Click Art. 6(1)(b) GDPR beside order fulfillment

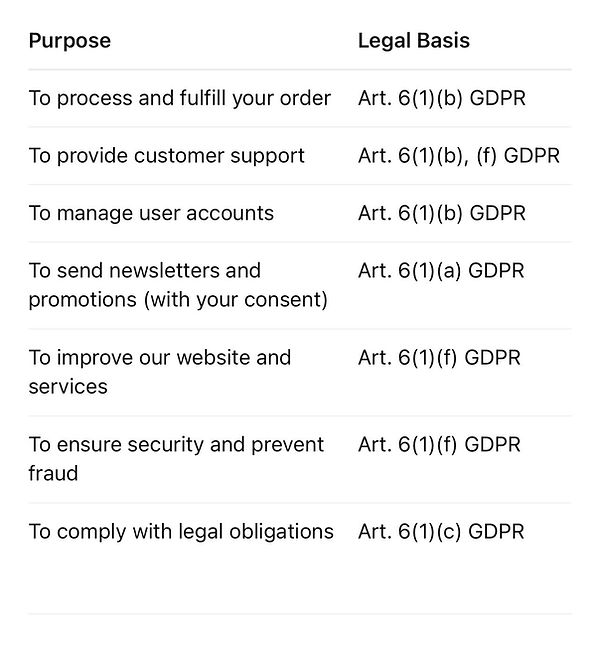pyautogui.click(x=442, y=99)
